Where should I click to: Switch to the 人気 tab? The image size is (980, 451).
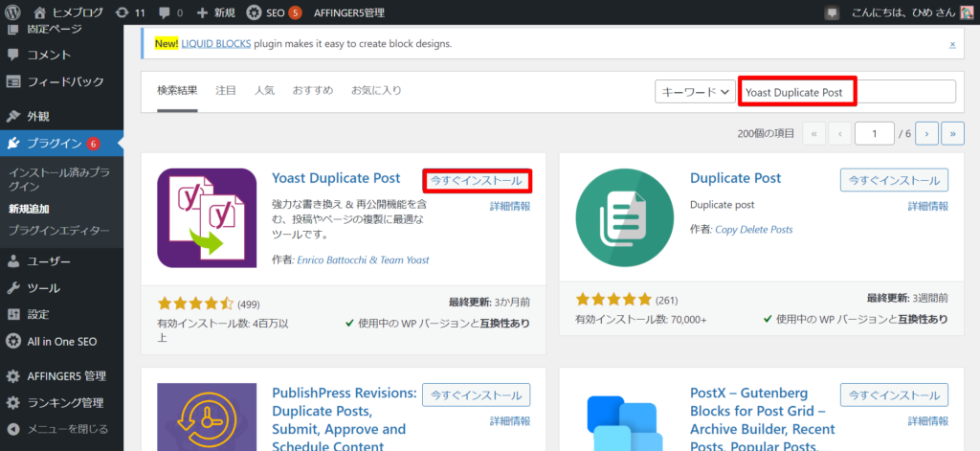click(x=264, y=91)
